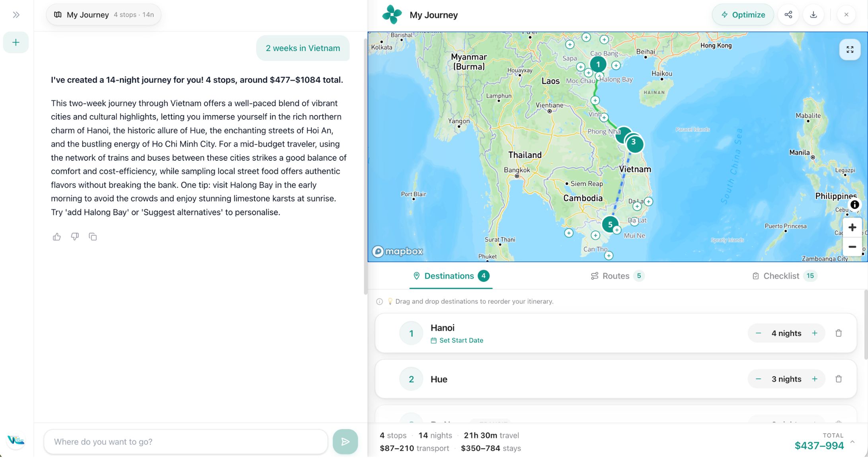Select the Hue destination card number 2

tap(615, 379)
